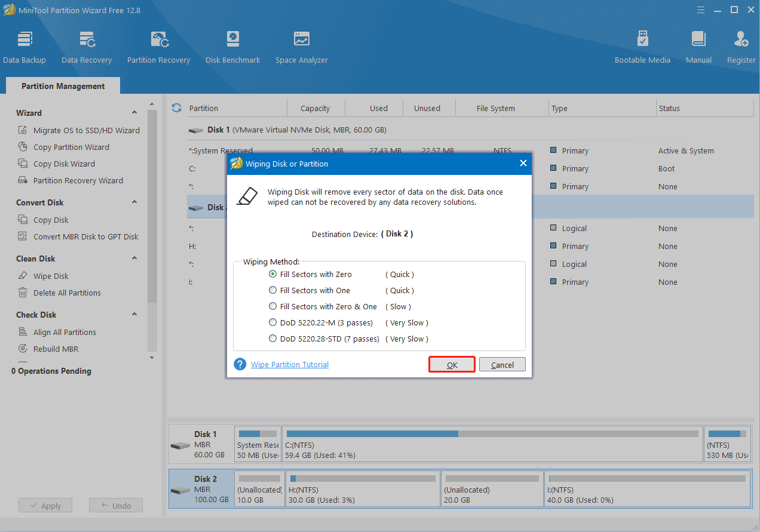Click the Copy Partition Wizard icon
Viewport: 760px width, 532px height.
pos(23,147)
